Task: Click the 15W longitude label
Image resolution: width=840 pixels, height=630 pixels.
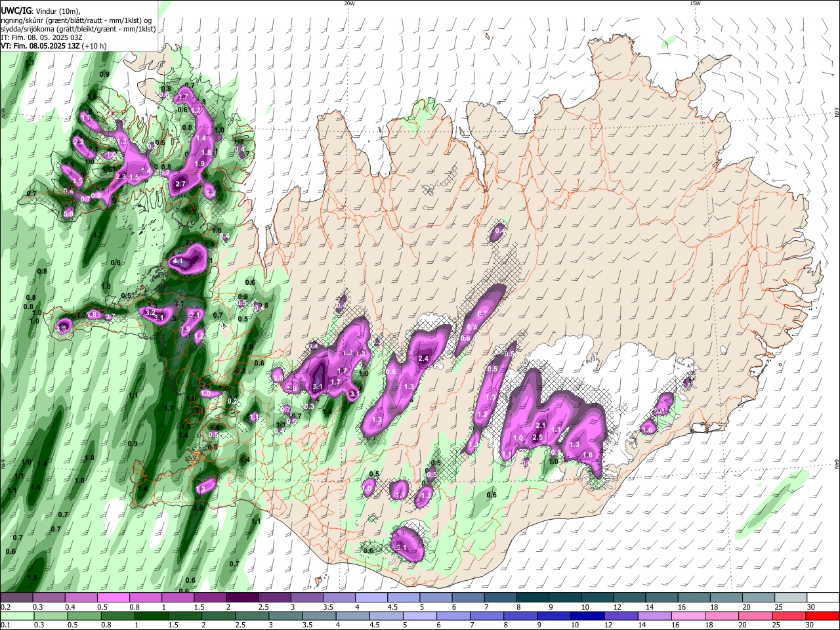Action: (694, 3)
